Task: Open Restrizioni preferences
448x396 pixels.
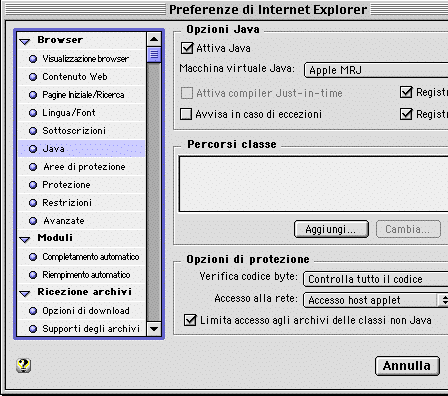Action: click(x=82, y=203)
